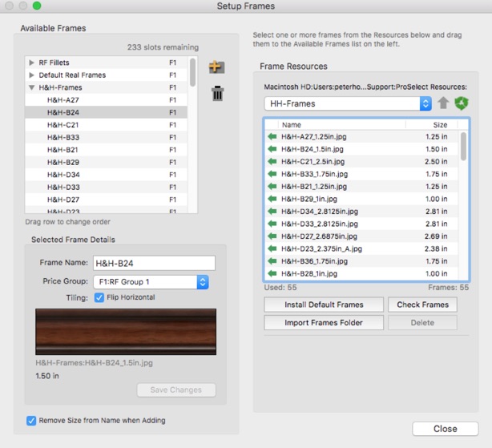Screen dimensions: 492x448
Task: Uncheck Remove Size from Name when Adding
Action: [31, 420]
